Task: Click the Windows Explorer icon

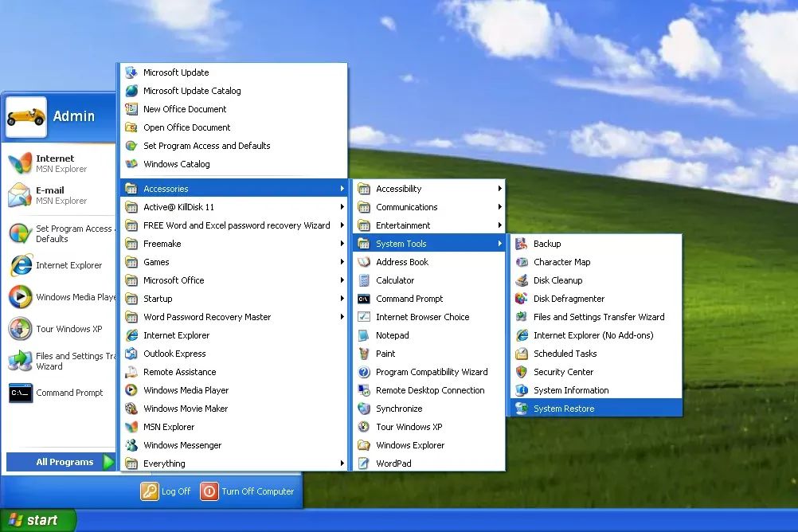Action: pyautogui.click(x=364, y=445)
